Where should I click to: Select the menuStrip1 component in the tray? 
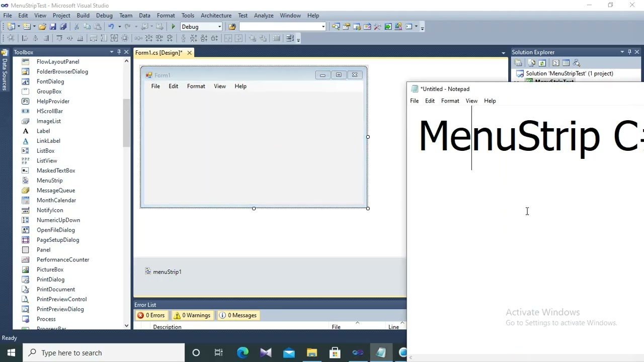(163, 271)
